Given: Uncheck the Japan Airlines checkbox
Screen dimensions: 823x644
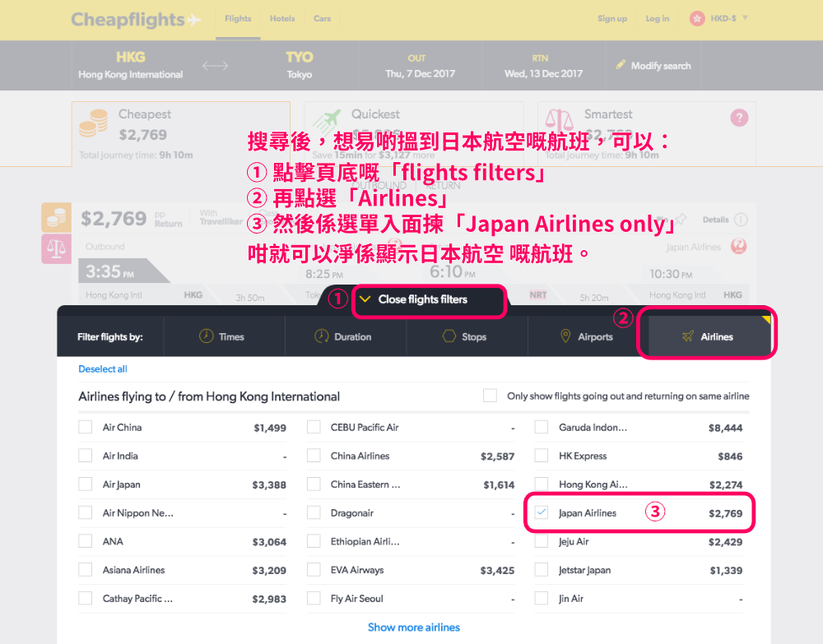Looking at the screenshot, I should (542, 512).
